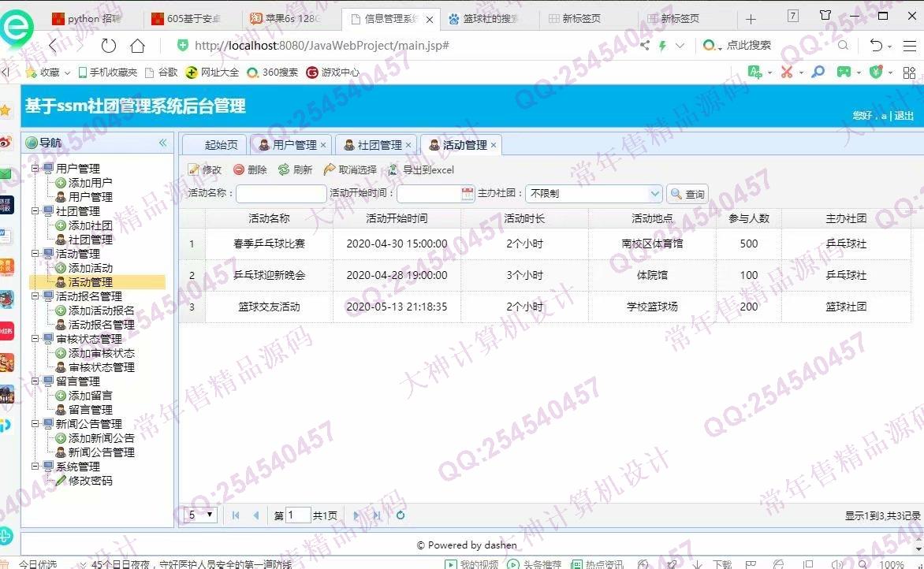The image size is (924, 569).
Task: Switch to browser tab 篮球社的搜索
Action: pyautogui.click(x=489, y=19)
